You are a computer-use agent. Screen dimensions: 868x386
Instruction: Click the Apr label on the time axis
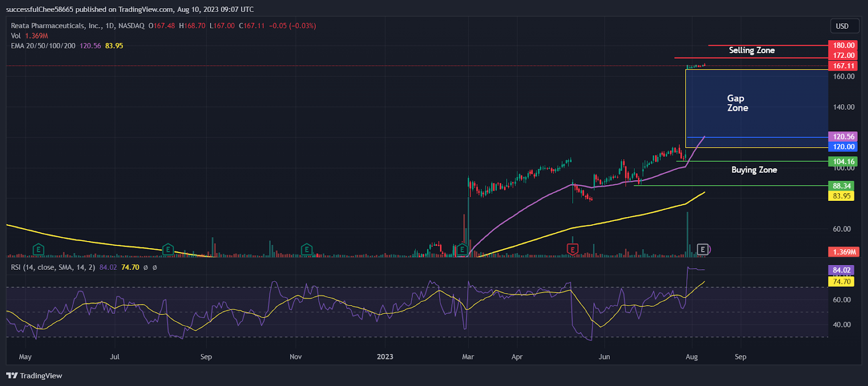point(517,357)
